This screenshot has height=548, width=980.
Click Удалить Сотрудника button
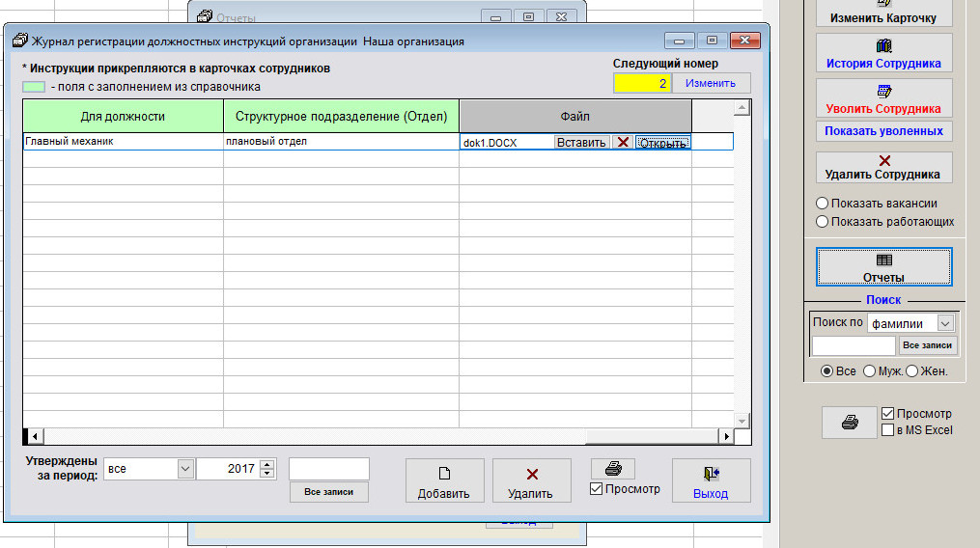(x=883, y=167)
